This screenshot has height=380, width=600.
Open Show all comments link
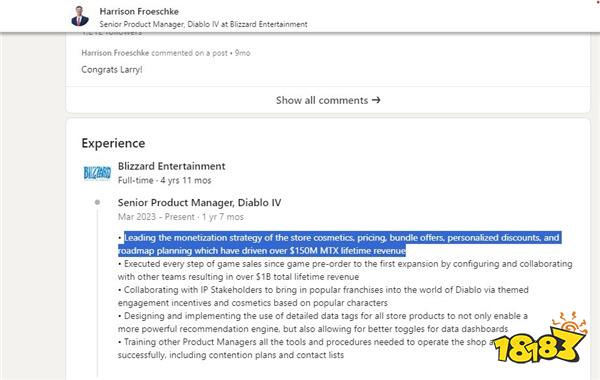[x=328, y=100]
